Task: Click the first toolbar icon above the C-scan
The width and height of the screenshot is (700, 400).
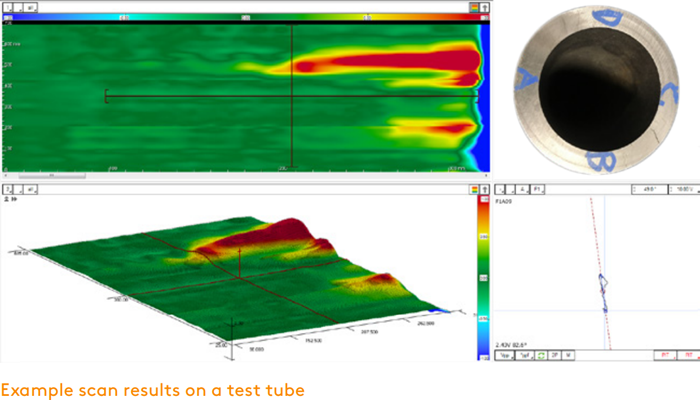Action: [6, 6]
